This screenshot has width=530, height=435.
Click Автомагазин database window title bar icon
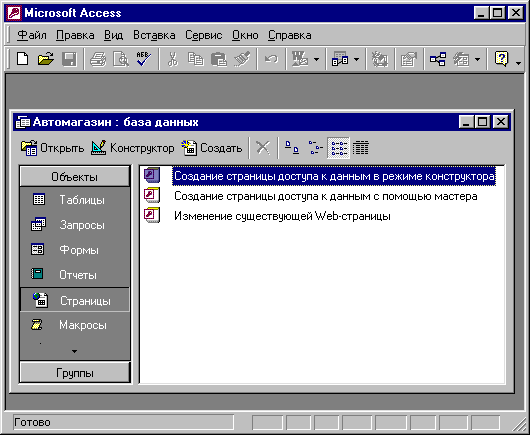point(23,122)
